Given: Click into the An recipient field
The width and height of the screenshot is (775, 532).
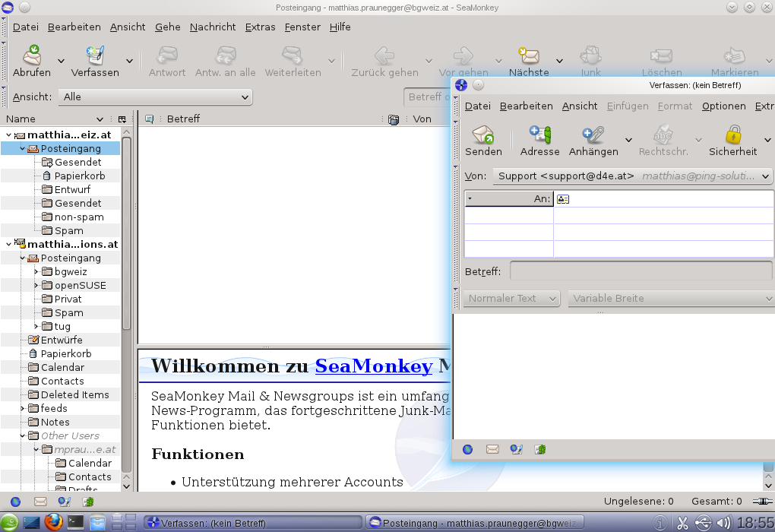Looking at the screenshot, I should pyautogui.click(x=663, y=199).
